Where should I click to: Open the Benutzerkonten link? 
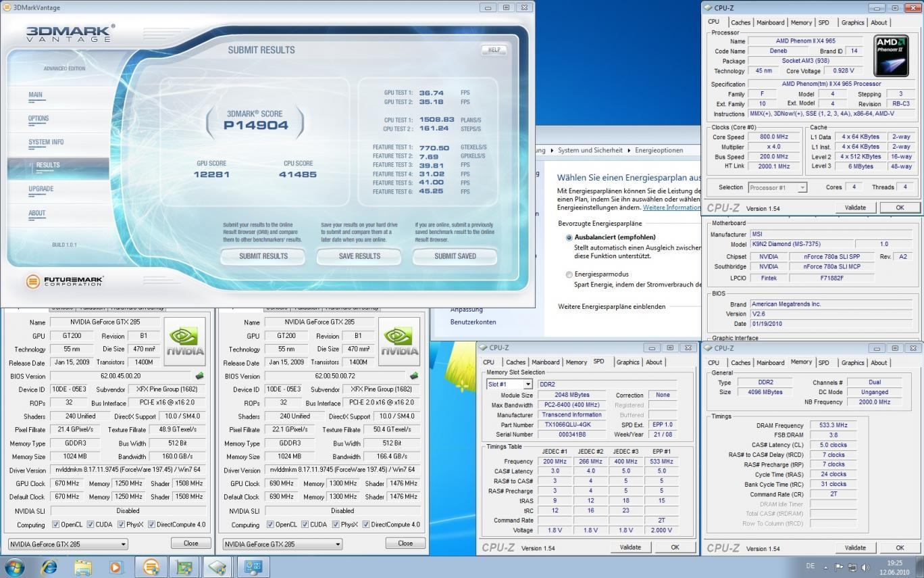473,322
